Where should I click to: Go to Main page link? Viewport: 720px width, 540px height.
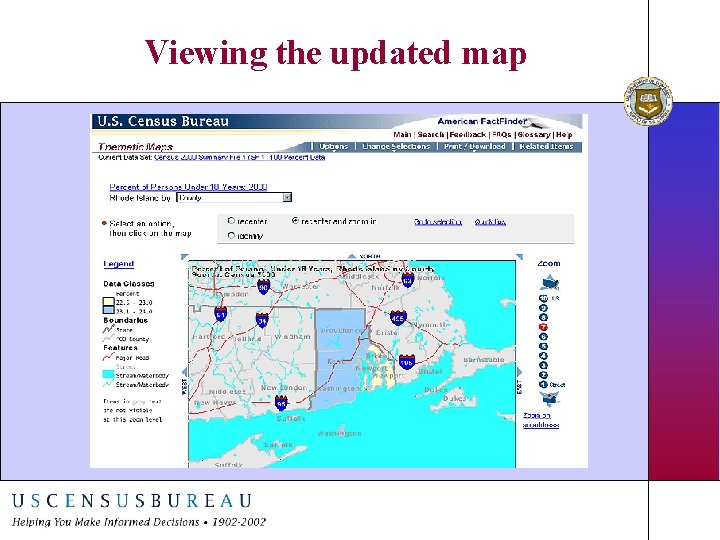(x=402, y=135)
